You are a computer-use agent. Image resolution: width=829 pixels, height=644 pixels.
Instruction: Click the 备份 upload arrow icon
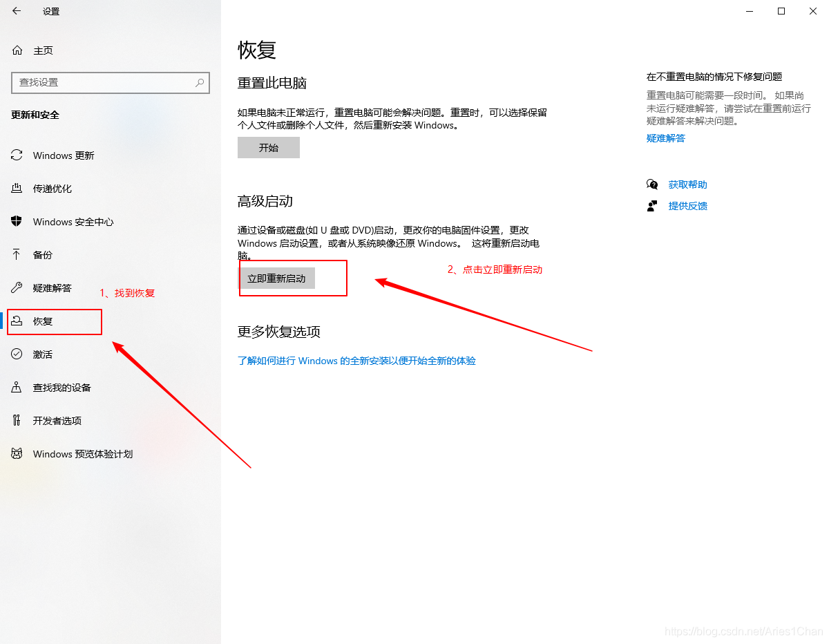[x=17, y=255]
